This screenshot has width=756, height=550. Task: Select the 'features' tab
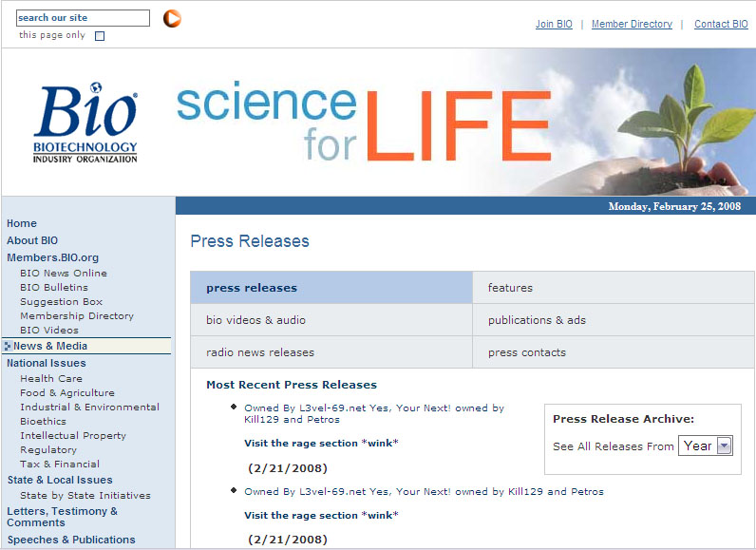coord(614,288)
